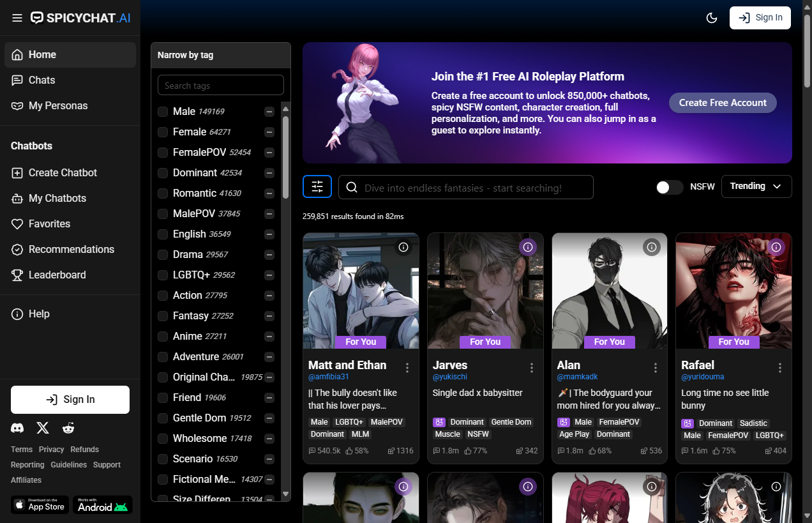Enable the NSFW toggle switch
The width and height of the screenshot is (812, 523).
click(x=669, y=186)
